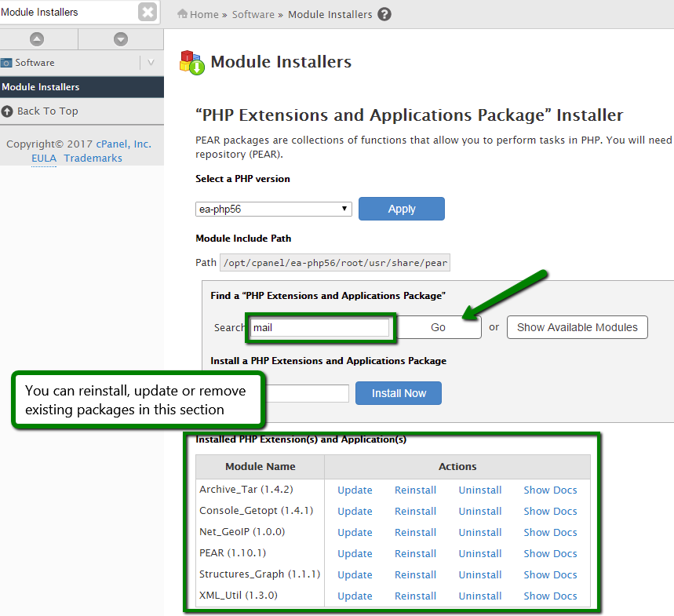Viewport: 674px width, 616px height.
Task: Click the Back To Top arrow icon
Action: (x=7, y=111)
